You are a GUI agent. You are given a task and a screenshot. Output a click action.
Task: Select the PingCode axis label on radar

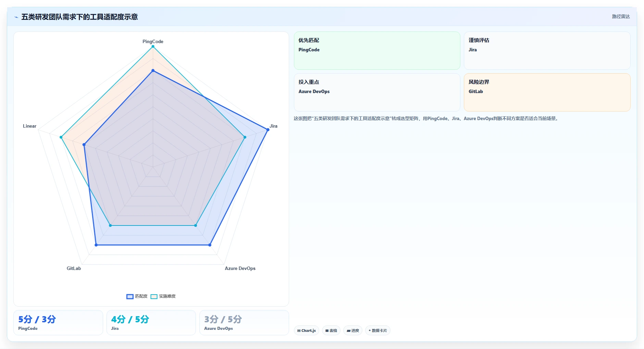point(153,41)
